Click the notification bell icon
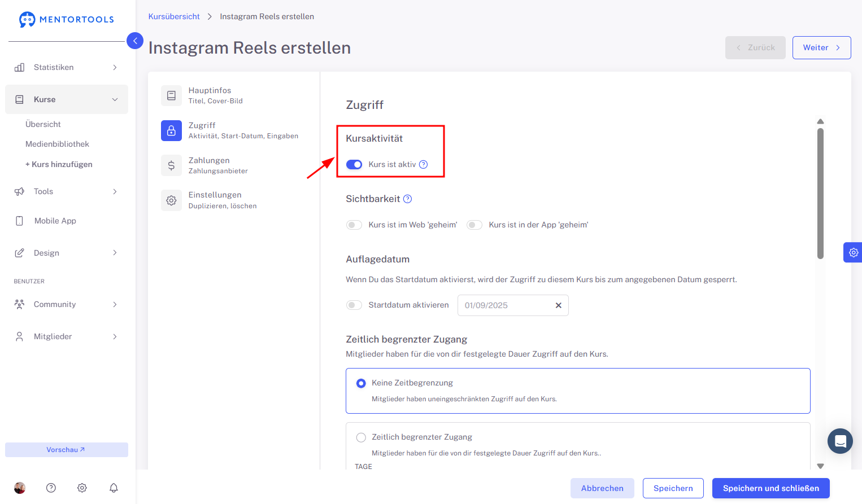The image size is (862, 504). pos(114,488)
